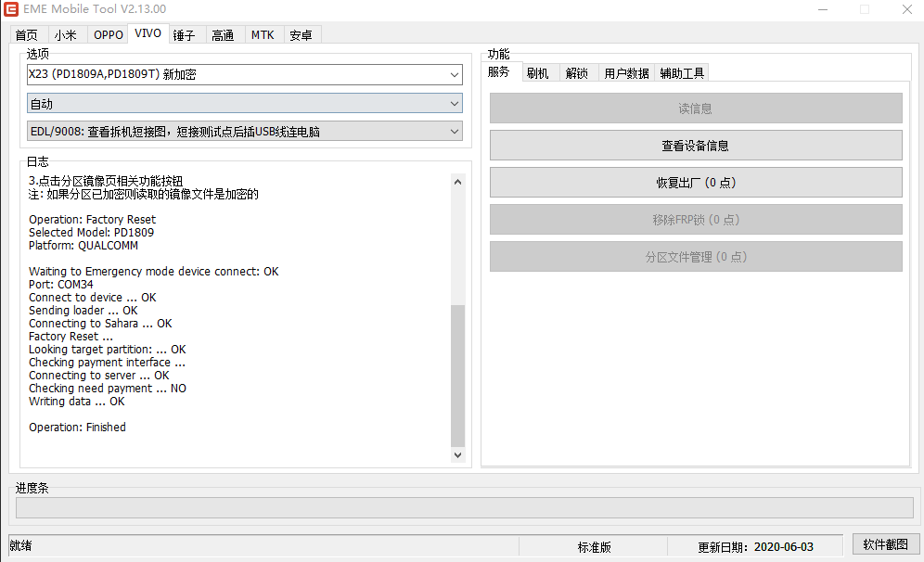Close the EME Mobile Tool window
924x562 pixels.
(907, 9)
